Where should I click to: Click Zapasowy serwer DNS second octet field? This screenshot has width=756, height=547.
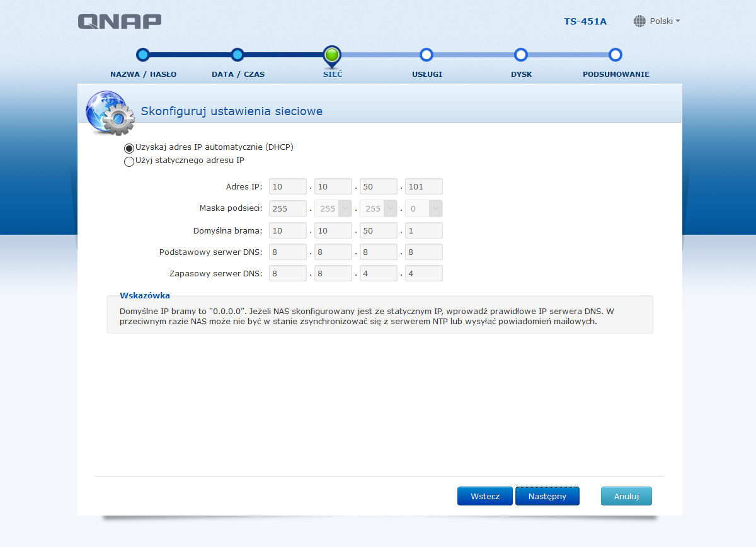point(333,273)
